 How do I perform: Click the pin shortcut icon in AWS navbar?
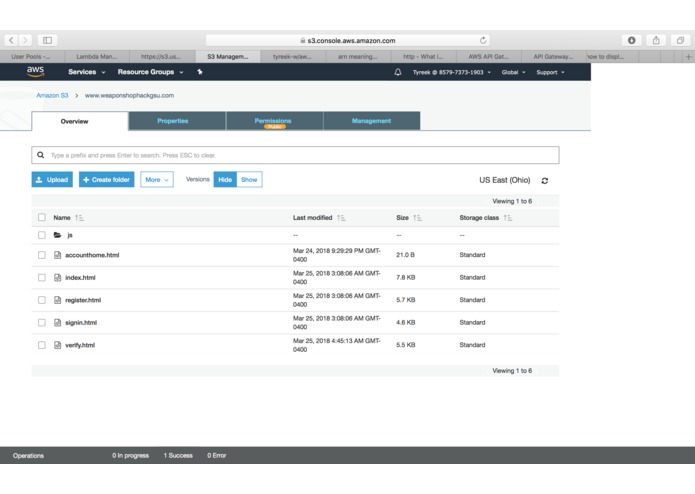pos(200,72)
